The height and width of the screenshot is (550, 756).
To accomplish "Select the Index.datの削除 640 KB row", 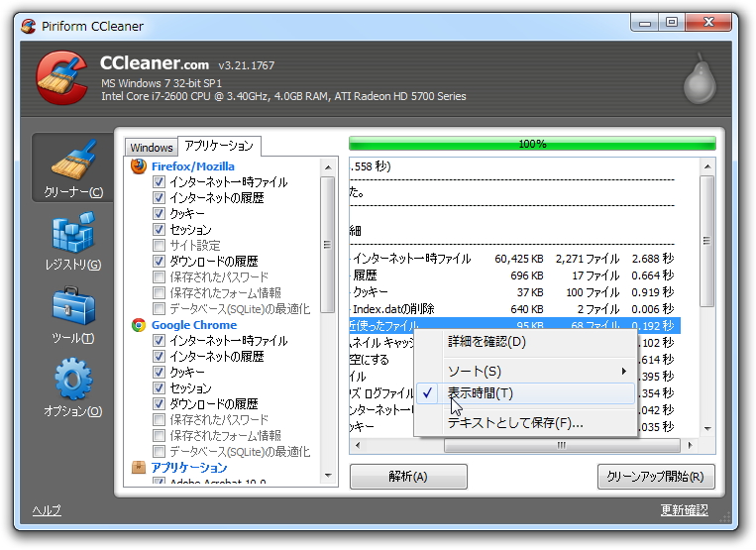I will coord(513,309).
